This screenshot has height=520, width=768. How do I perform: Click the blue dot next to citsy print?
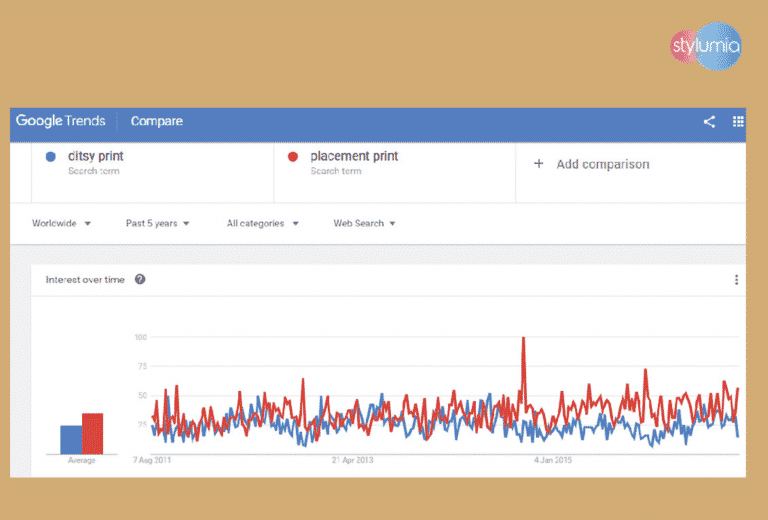51,157
